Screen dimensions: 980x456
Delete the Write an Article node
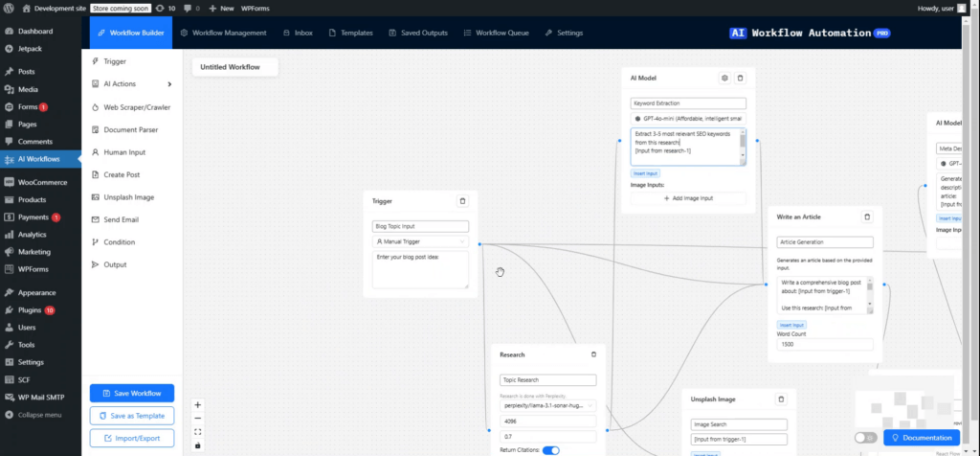pos(867,217)
